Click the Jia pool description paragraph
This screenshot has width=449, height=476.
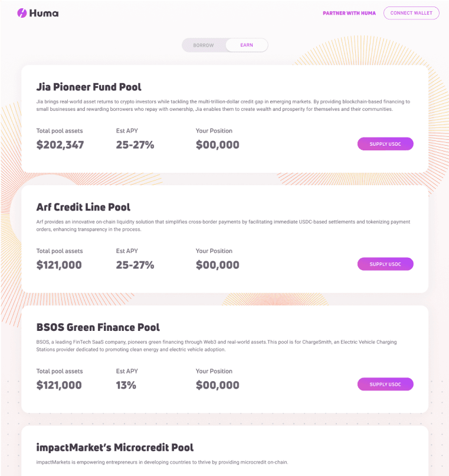223,106
